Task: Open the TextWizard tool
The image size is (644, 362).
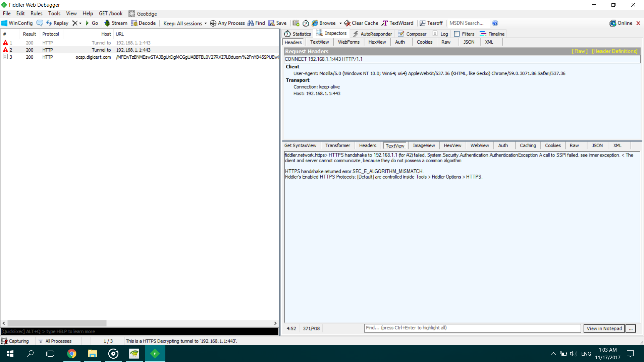Action: pyautogui.click(x=398, y=23)
